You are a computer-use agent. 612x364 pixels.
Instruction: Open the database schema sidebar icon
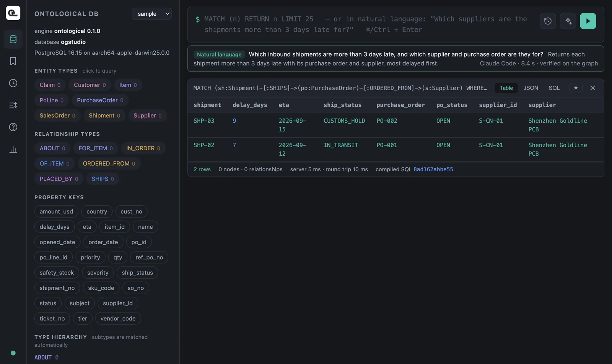click(13, 39)
